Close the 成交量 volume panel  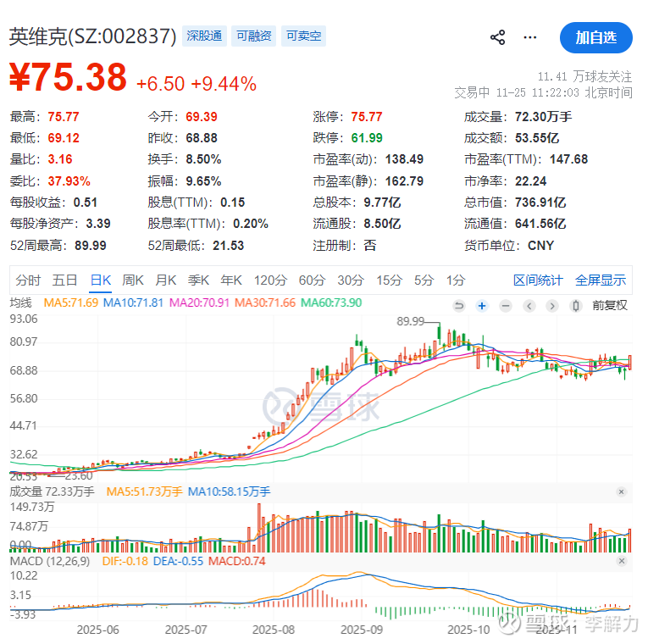tap(622, 491)
